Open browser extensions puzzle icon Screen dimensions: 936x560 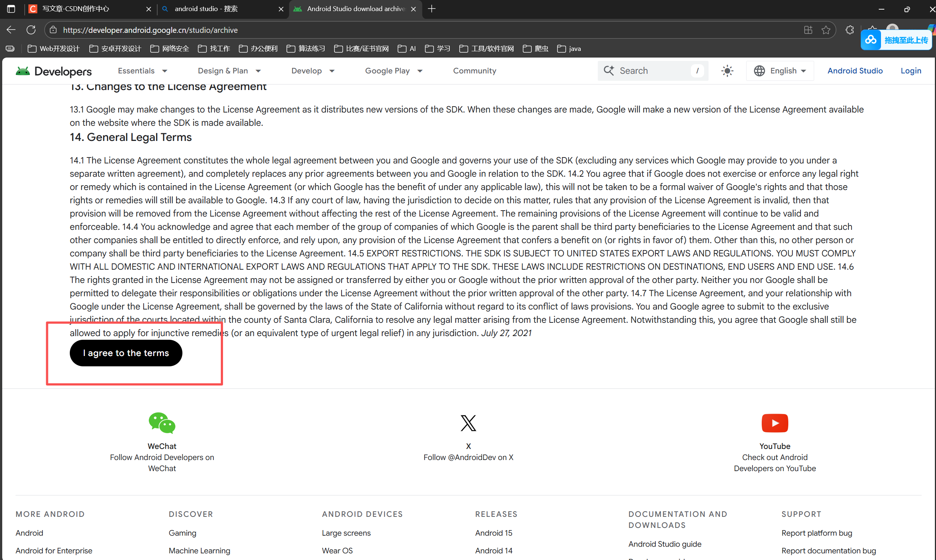[850, 30]
